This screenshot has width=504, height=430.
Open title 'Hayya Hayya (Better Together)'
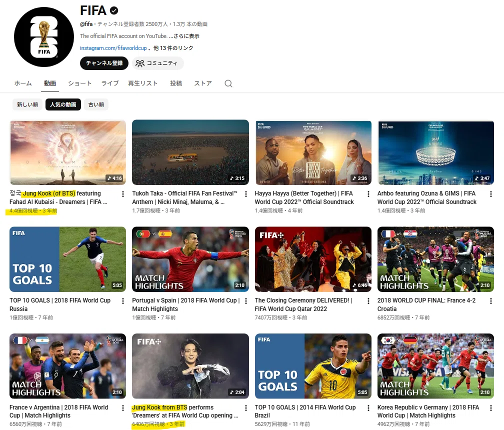click(304, 197)
